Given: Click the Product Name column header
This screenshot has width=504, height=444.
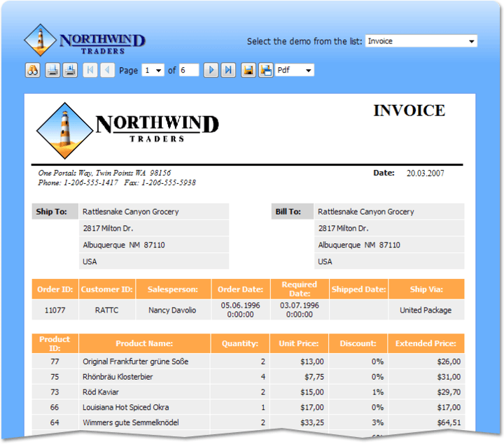Looking at the screenshot, I should 144,343.
